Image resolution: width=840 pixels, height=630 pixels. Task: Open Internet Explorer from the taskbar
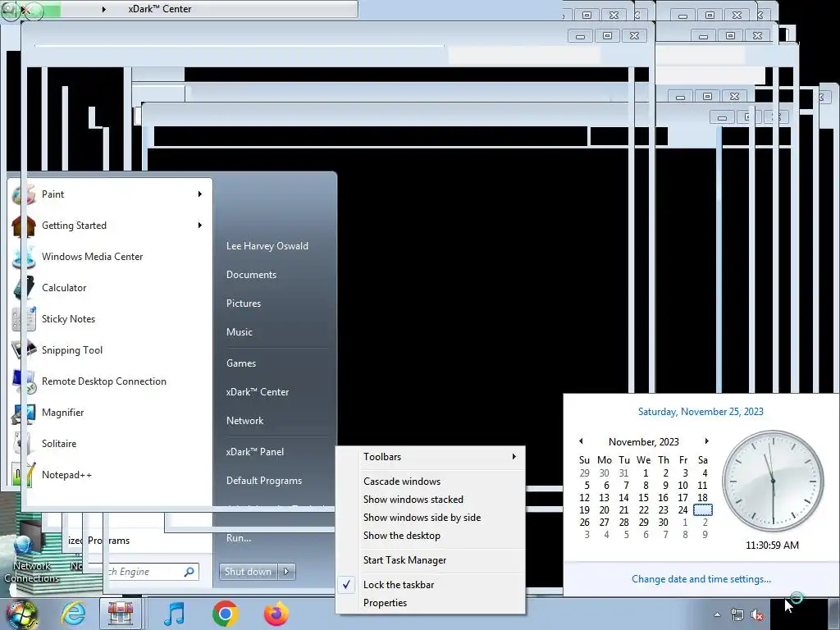point(73,614)
